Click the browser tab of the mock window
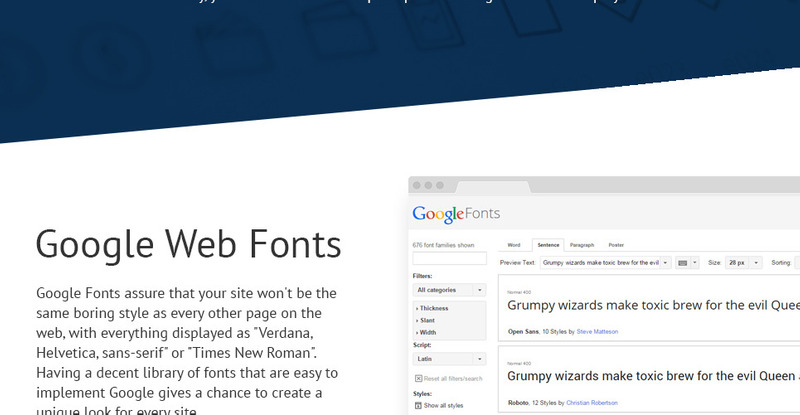The image size is (800, 415). click(x=493, y=187)
